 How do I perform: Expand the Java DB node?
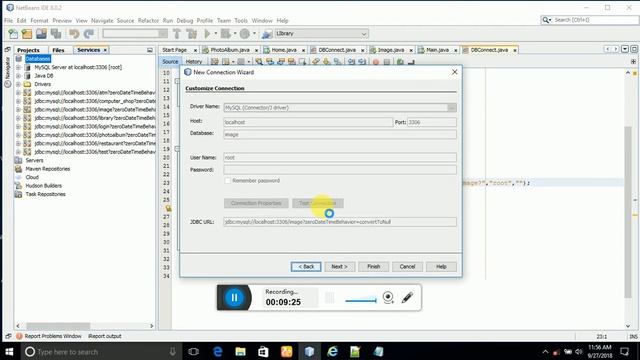click(18, 76)
